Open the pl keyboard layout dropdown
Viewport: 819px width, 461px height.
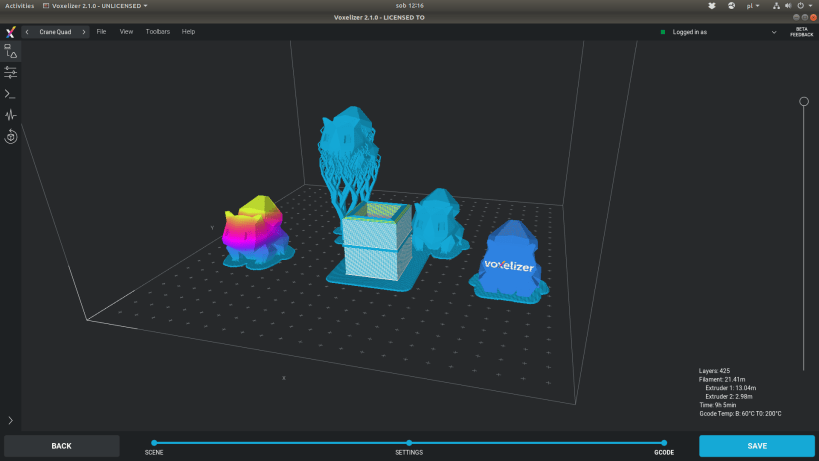753,6
